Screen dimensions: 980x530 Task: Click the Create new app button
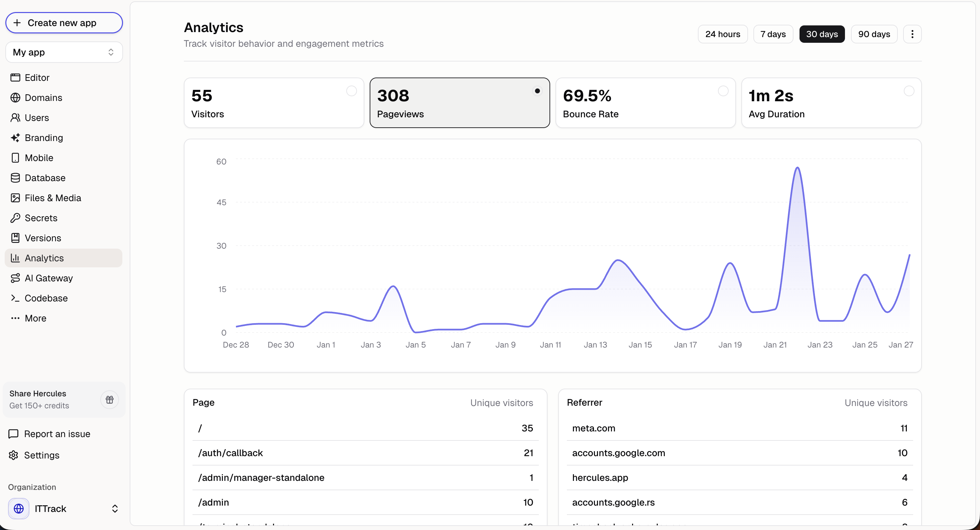pos(64,23)
